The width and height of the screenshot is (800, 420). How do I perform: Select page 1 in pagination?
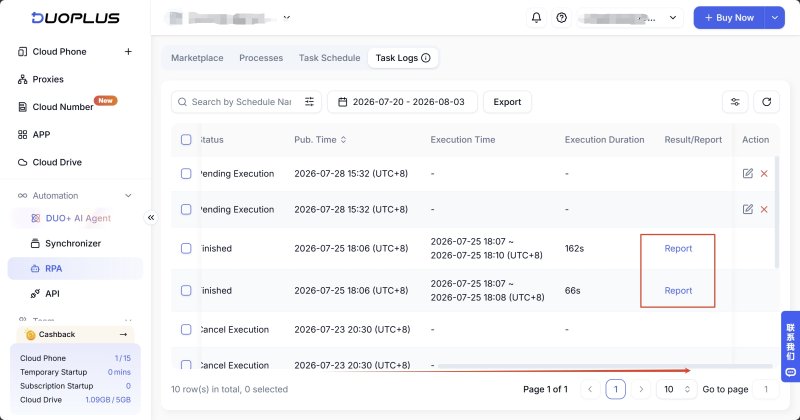tap(616, 389)
